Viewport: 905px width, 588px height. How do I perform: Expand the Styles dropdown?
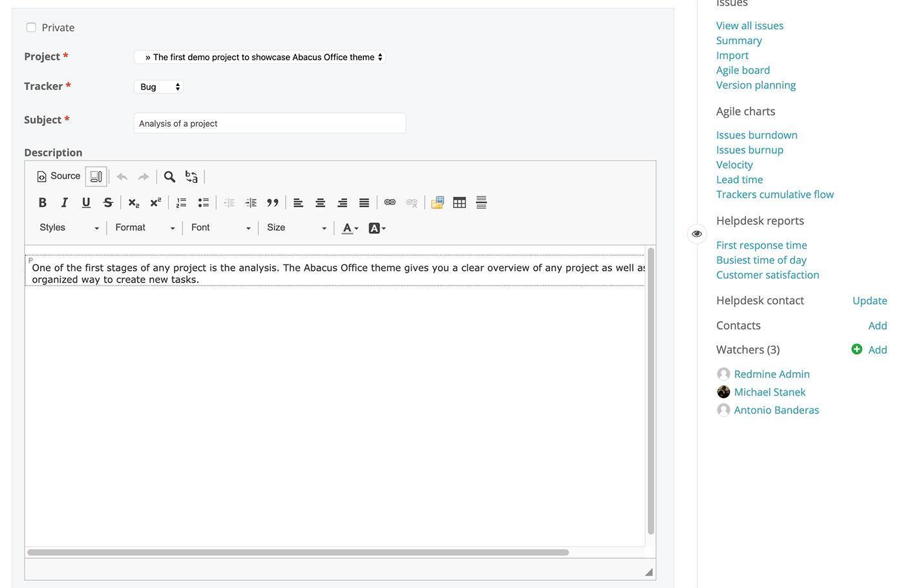(x=69, y=227)
